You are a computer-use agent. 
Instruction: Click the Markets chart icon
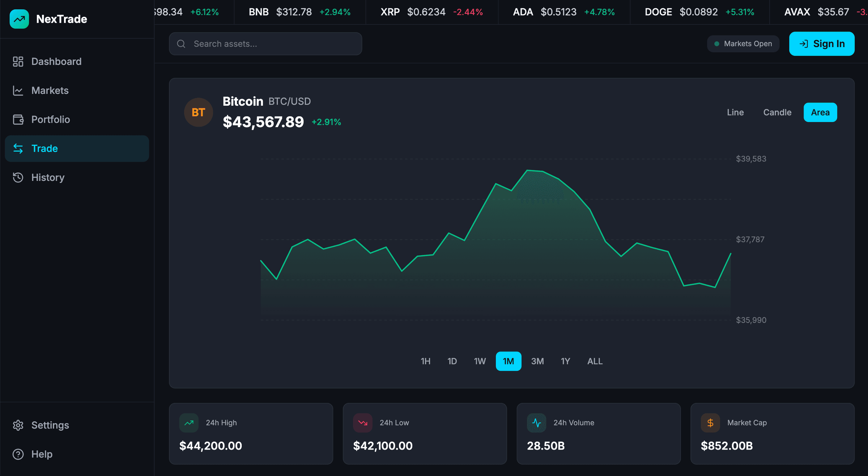pyautogui.click(x=18, y=90)
